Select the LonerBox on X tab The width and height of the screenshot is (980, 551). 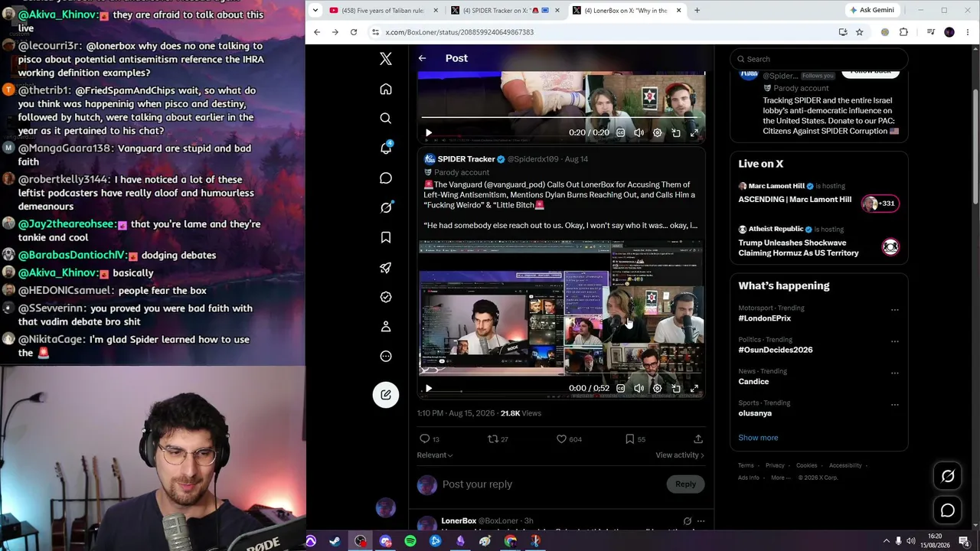[x=627, y=11]
